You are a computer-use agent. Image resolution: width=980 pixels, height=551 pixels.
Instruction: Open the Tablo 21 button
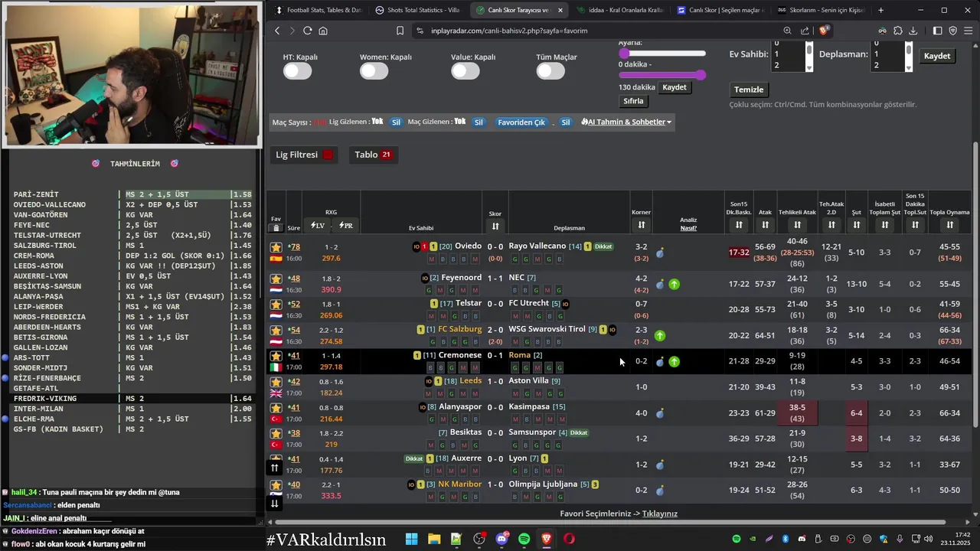373,155
